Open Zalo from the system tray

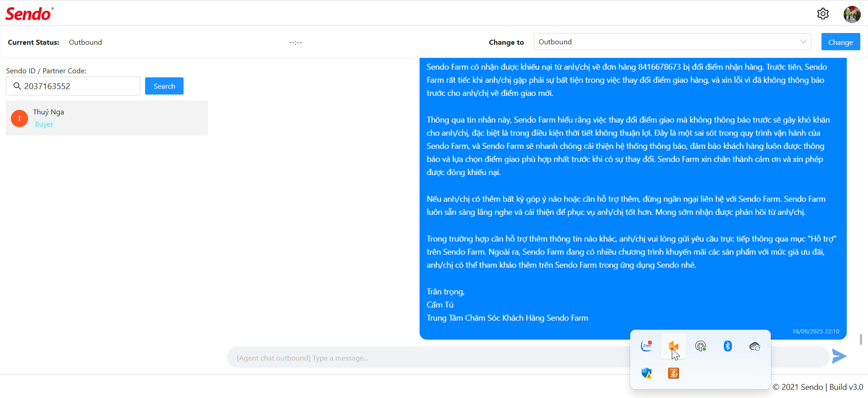point(646,346)
